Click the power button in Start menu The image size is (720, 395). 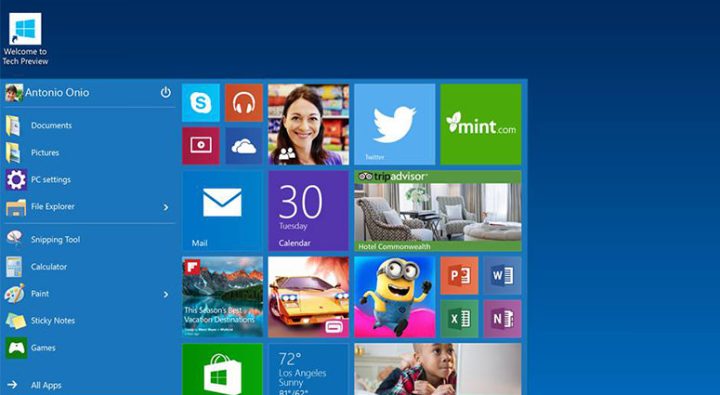pyautogui.click(x=166, y=92)
